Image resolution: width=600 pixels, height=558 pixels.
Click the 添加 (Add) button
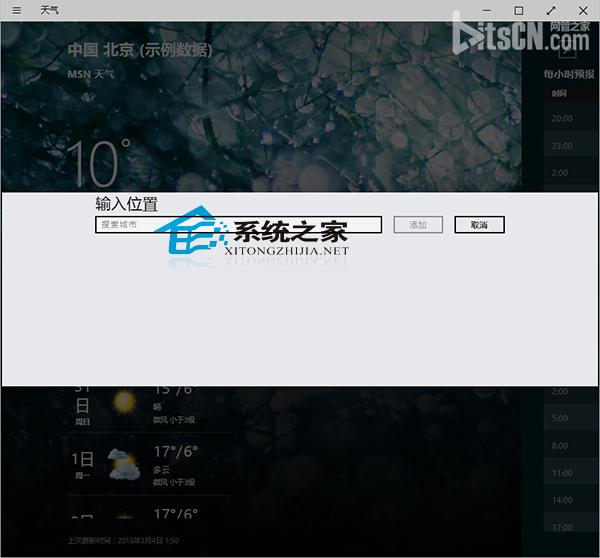[x=418, y=225]
